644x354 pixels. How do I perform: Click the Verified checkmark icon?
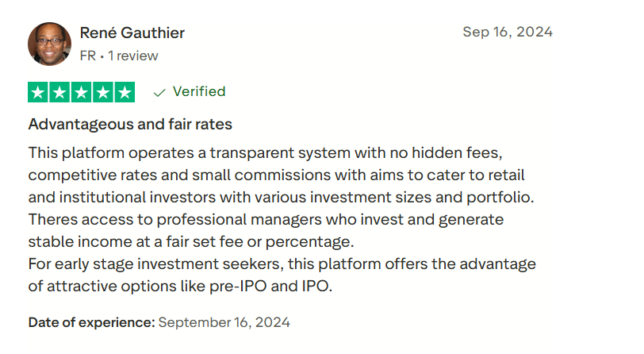[159, 92]
